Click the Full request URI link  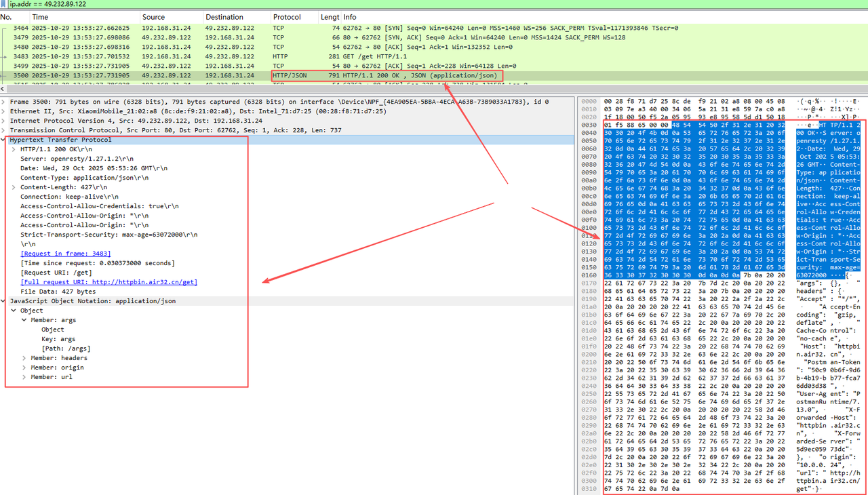point(109,282)
